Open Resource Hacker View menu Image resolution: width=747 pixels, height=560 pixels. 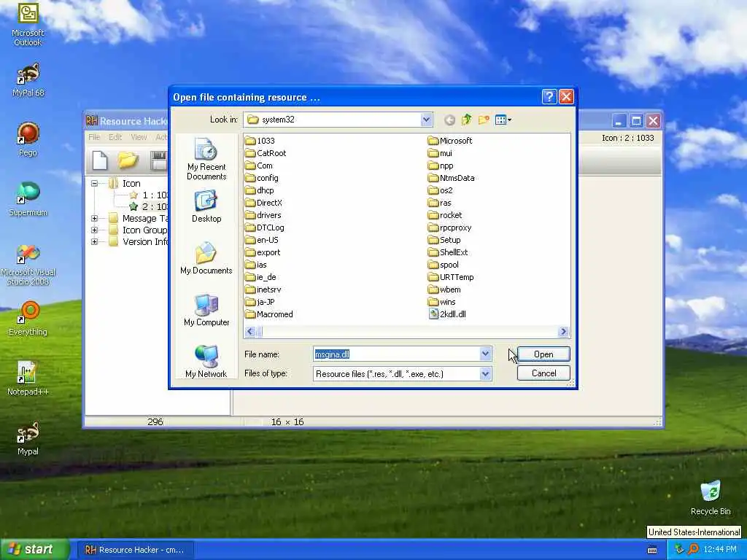(139, 137)
